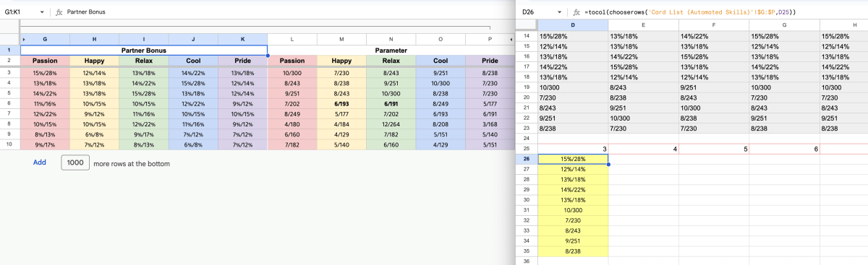The image size is (868, 265).
Task: Select column header D in right sheet
Action: pyautogui.click(x=572, y=25)
